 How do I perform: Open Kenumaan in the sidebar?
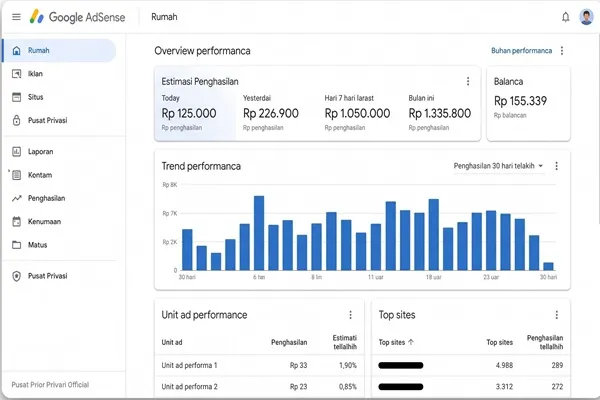tap(44, 222)
